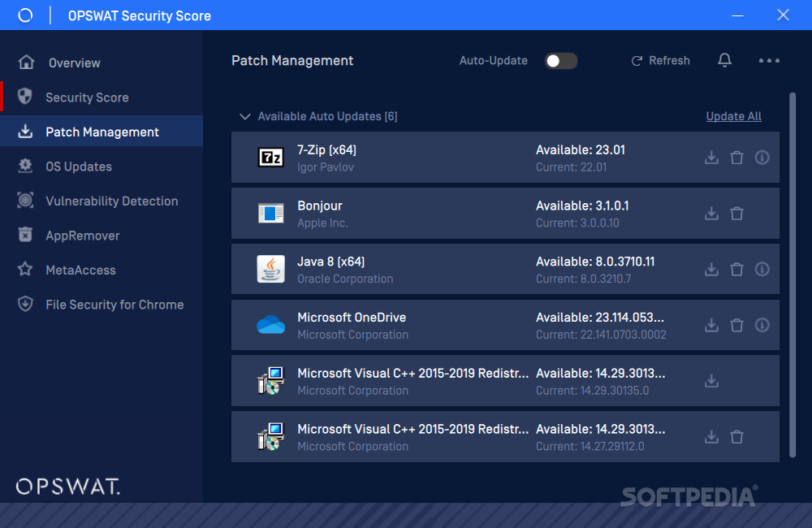The height and width of the screenshot is (528, 812).
Task: Click trash icon for Java 8
Action: coord(737,269)
